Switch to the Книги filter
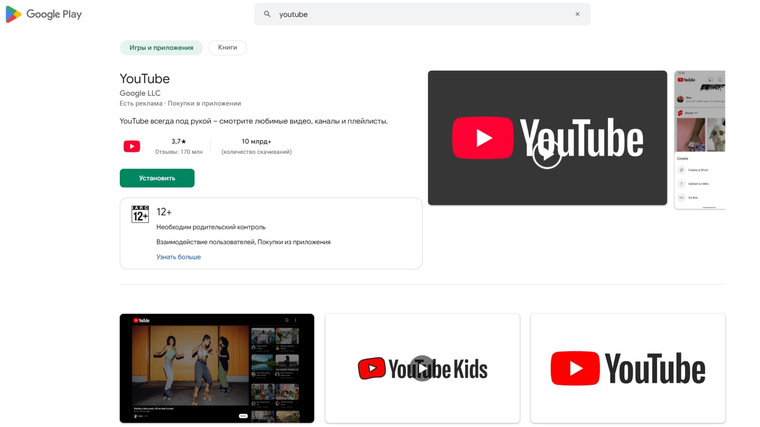The height and width of the screenshot is (427, 760). pos(227,47)
